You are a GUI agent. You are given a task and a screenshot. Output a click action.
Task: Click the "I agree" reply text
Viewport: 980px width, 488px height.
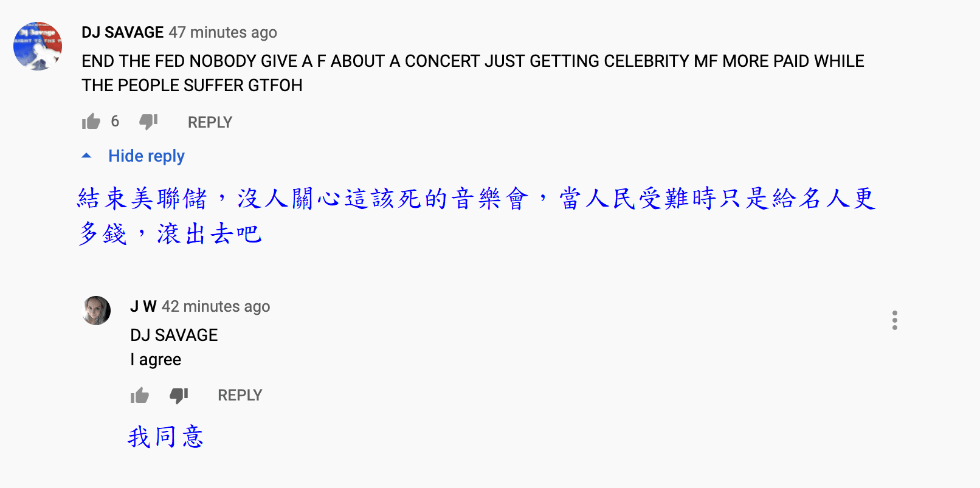156,360
